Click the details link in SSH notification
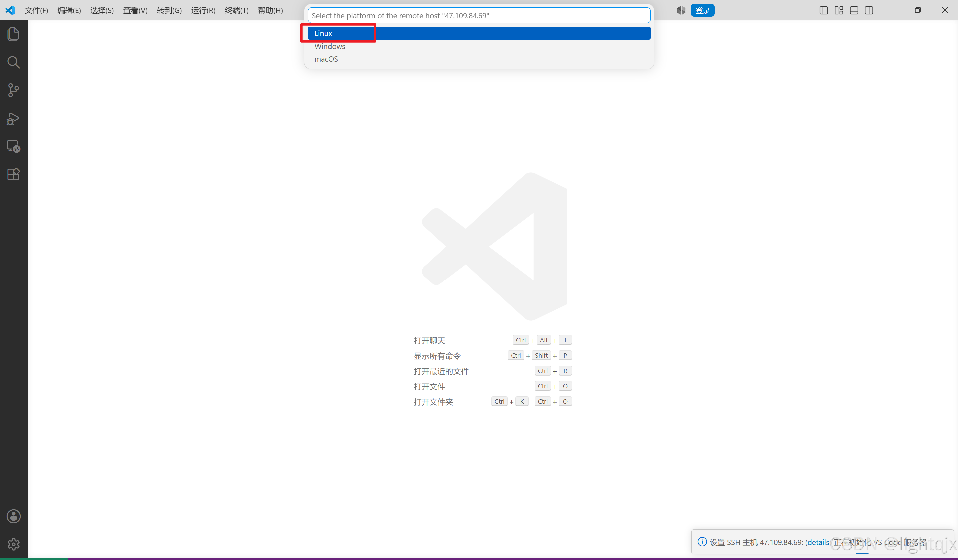 click(818, 542)
